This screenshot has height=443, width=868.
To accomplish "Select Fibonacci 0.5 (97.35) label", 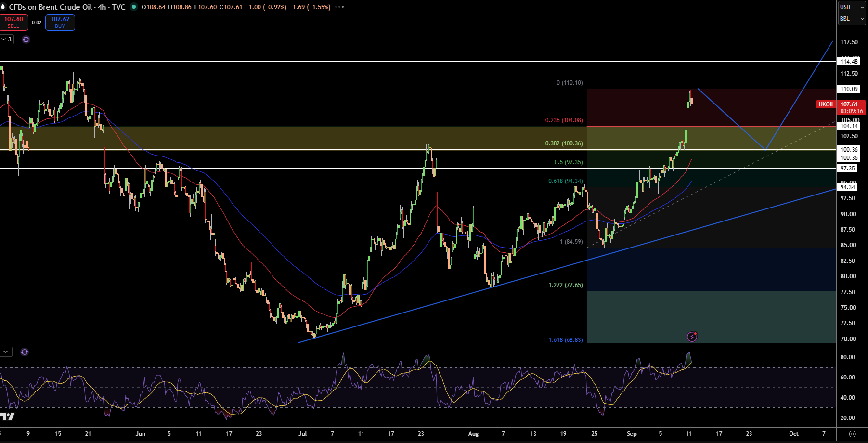I will [x=569, y=162].
